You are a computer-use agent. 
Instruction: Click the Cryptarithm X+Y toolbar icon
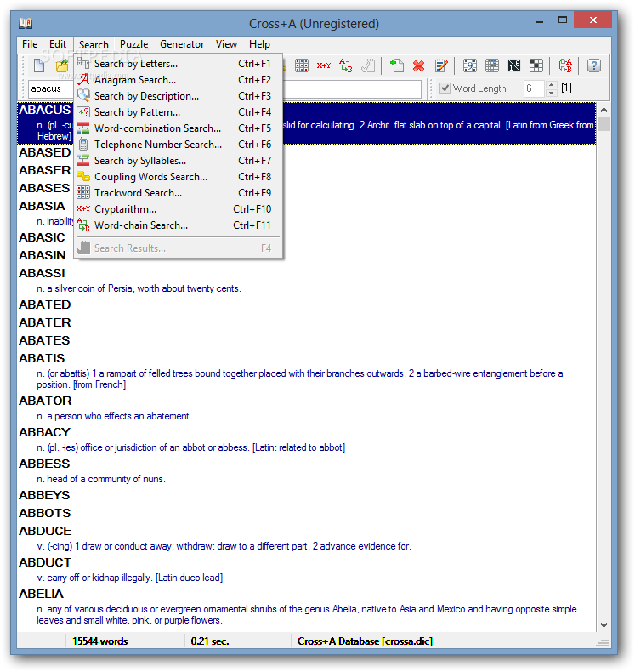click(x=324, y=65)
